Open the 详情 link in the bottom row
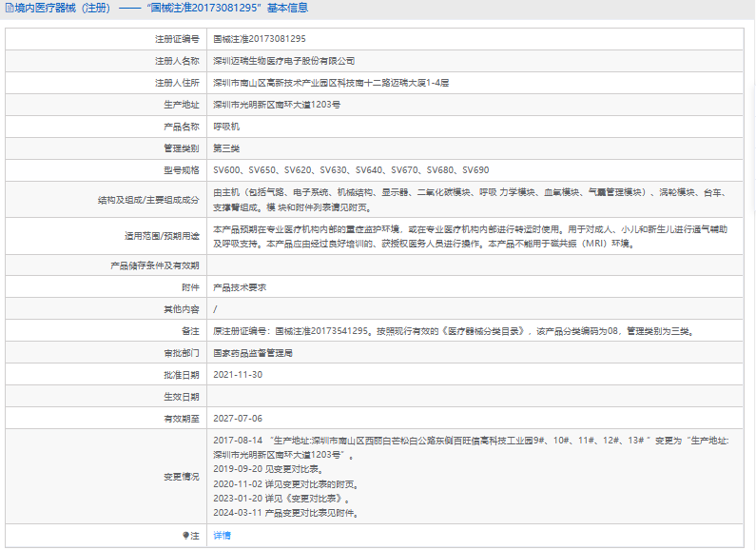 tap(222, 536)
